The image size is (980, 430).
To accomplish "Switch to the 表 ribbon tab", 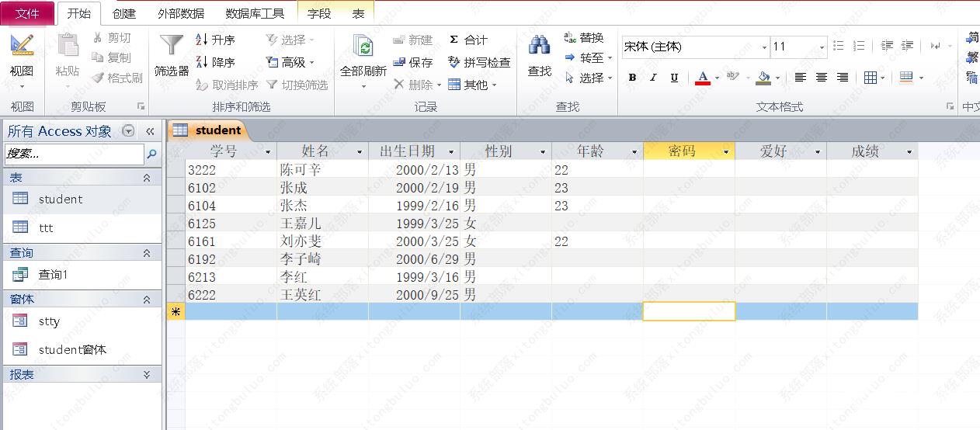I will pos(358,13).
